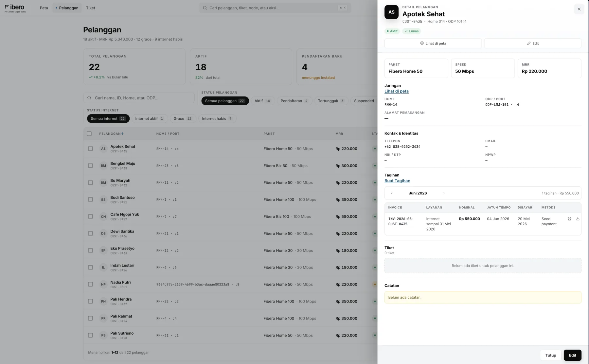The height and width of the screenshot is (364, 589).
Task: Select Grace internet filter chip
Action: point(183,119)
